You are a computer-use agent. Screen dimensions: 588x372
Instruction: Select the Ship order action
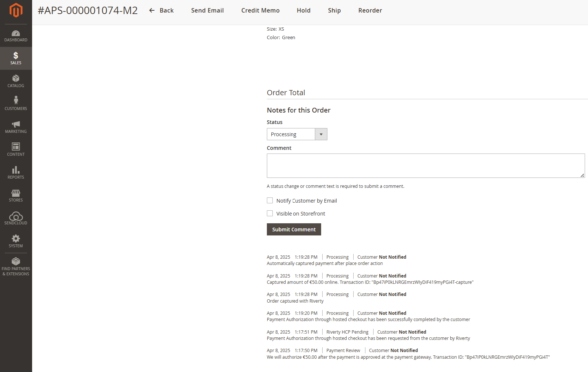tap(334, 10)
